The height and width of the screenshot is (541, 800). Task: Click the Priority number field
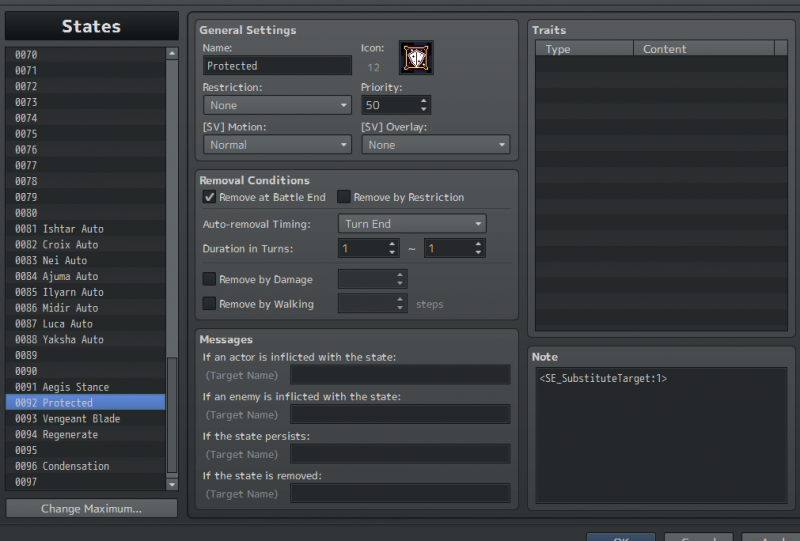(x=390, y=105)
